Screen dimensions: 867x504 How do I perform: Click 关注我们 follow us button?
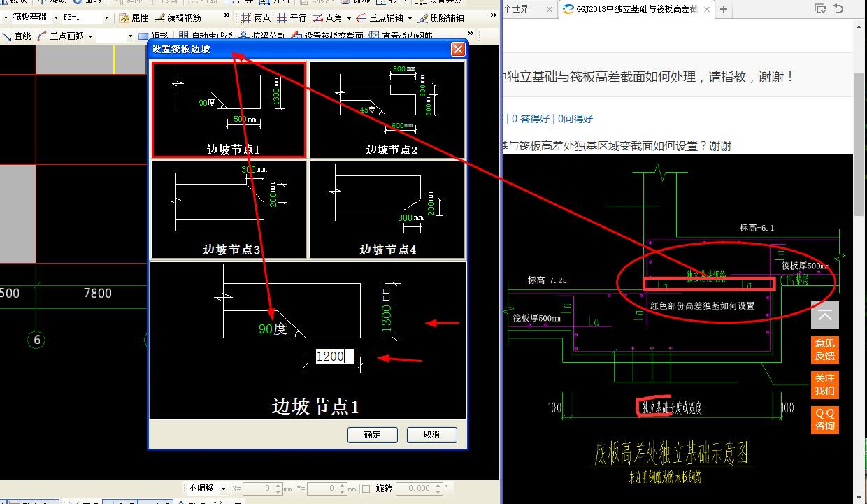click(x=825, y=384)
